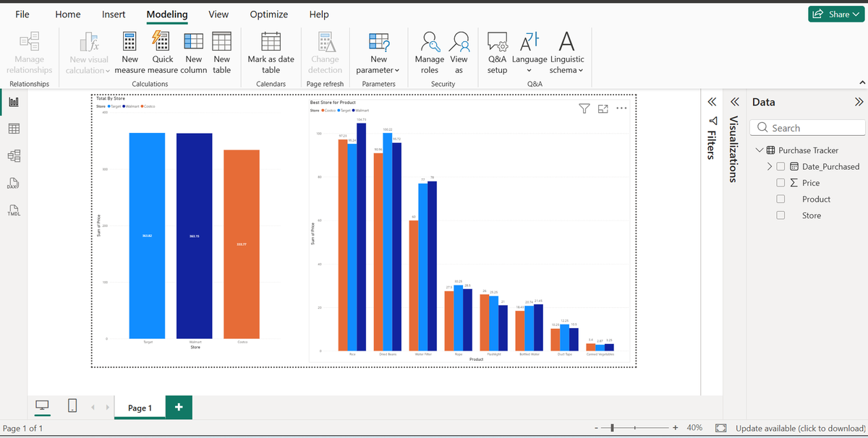Switch to View ribbon tab
Viewport: 868px width, 438px height.
pos(218,14)
